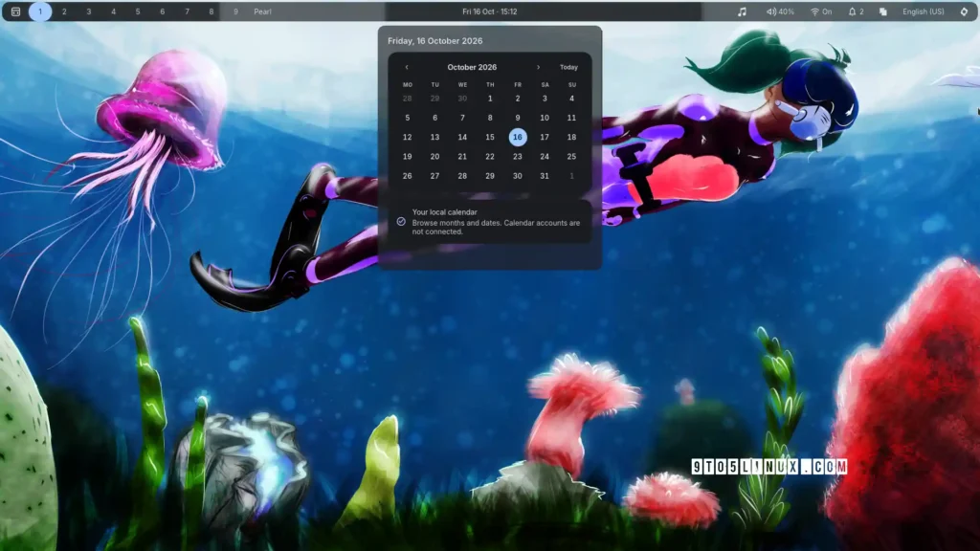Select date 20 in the calendar
Viewport: 980px width, 551px height.
click(x=435, y=156)
